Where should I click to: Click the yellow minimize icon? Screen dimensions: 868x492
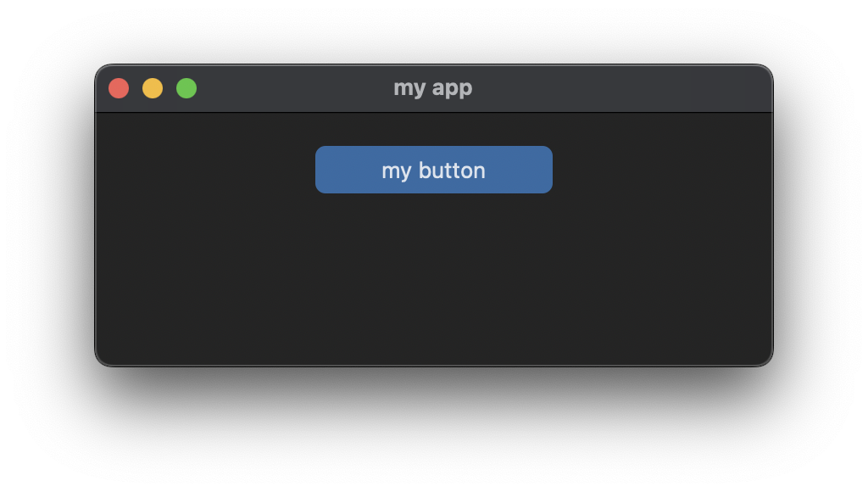tap(153, 87)
